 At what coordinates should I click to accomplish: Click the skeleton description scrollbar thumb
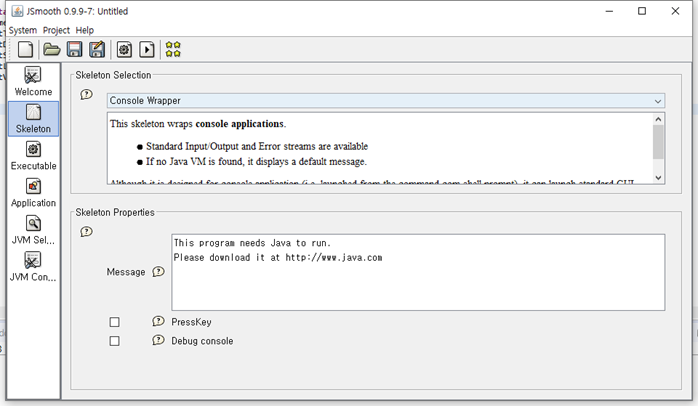tap(658, 142)
